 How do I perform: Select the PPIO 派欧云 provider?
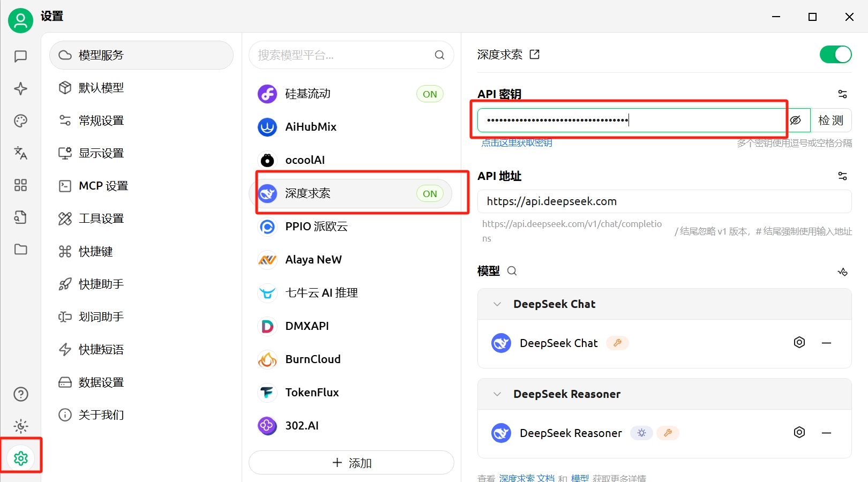coord(351,227)
